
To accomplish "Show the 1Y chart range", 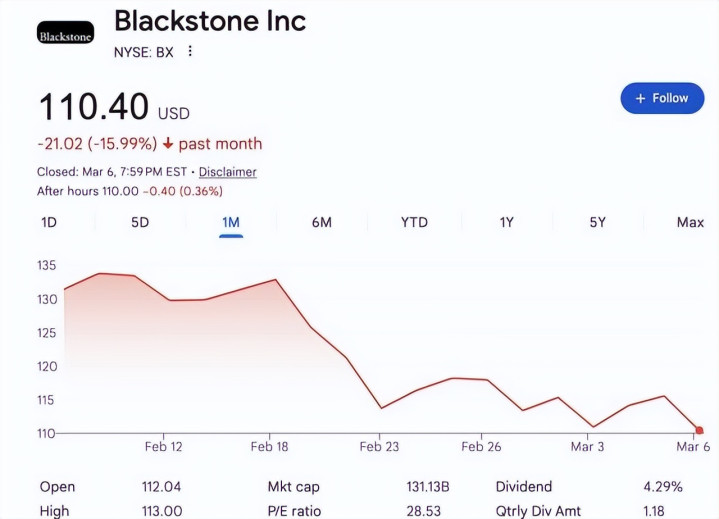I will 506,222.
